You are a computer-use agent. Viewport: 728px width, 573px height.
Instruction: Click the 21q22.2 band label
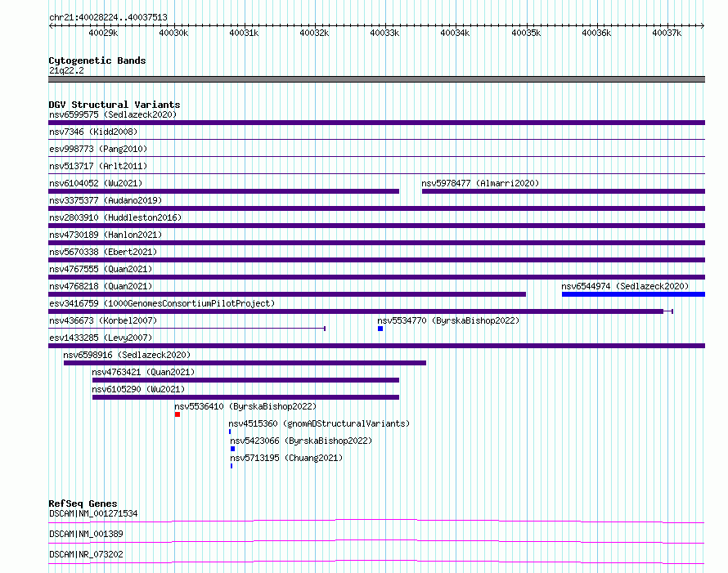(x=66, y=70)
